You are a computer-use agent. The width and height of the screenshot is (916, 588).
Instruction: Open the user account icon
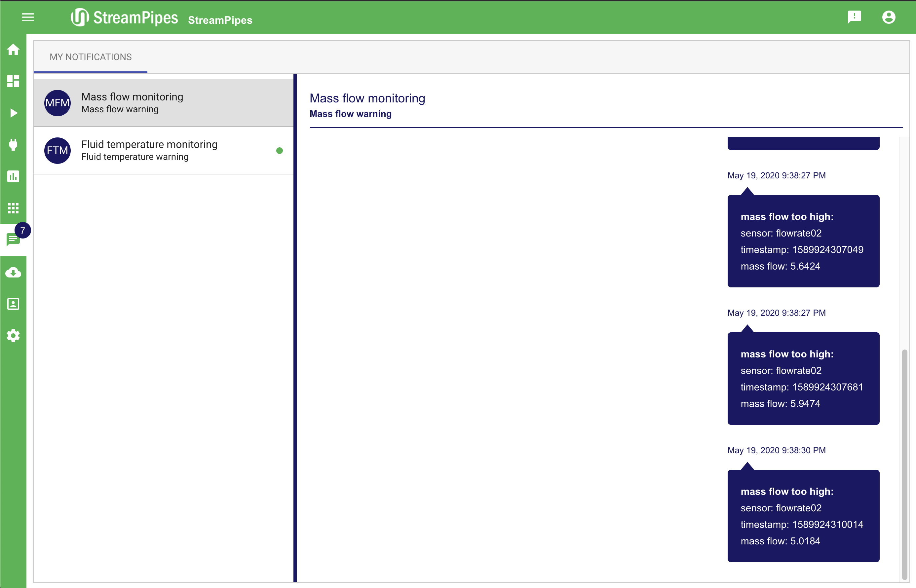click(889, 17)
